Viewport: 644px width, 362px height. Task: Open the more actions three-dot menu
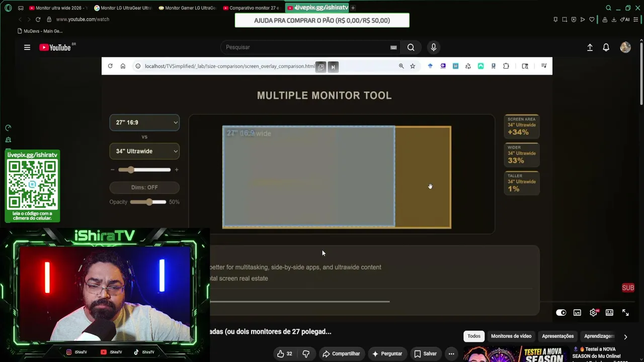pos(451,354)
